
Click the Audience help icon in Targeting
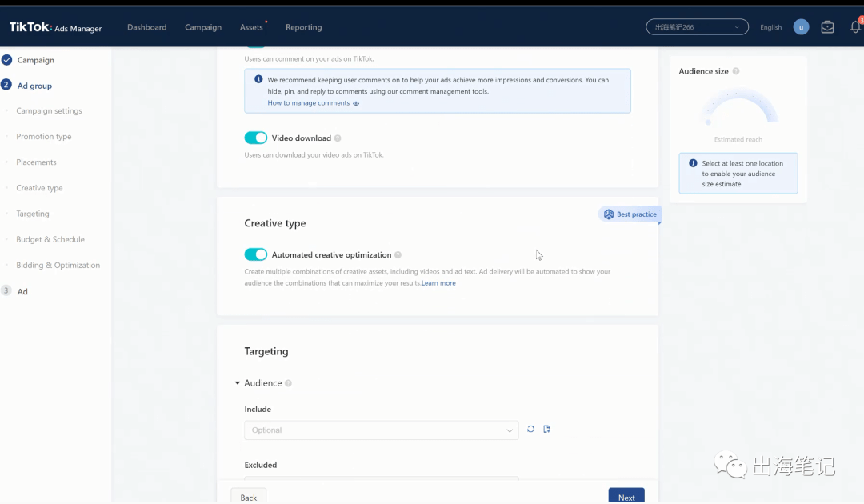(x=288, y=383)
